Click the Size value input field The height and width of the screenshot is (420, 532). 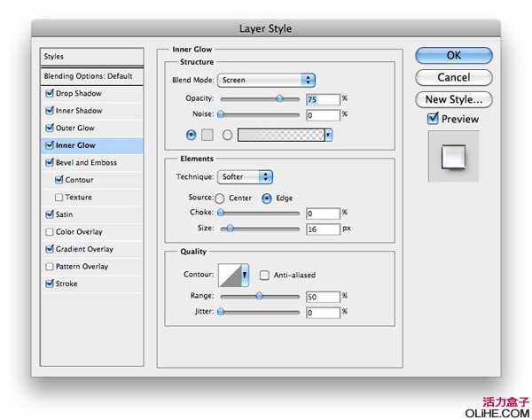point(323,229)
